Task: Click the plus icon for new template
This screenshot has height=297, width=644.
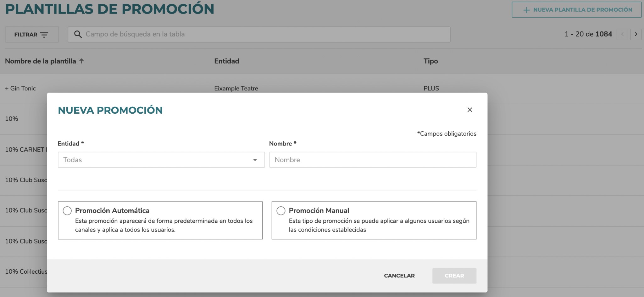Action: coord(526,10)
